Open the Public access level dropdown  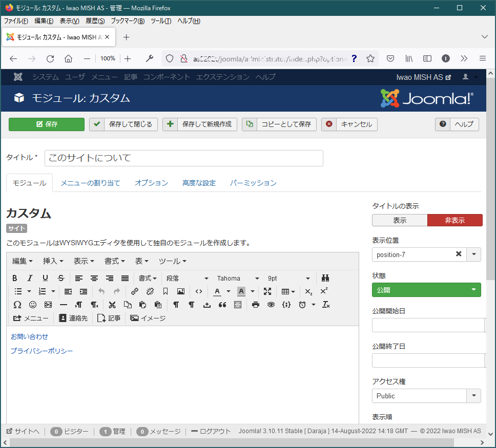pyautogui.click(x=426, y=396)
